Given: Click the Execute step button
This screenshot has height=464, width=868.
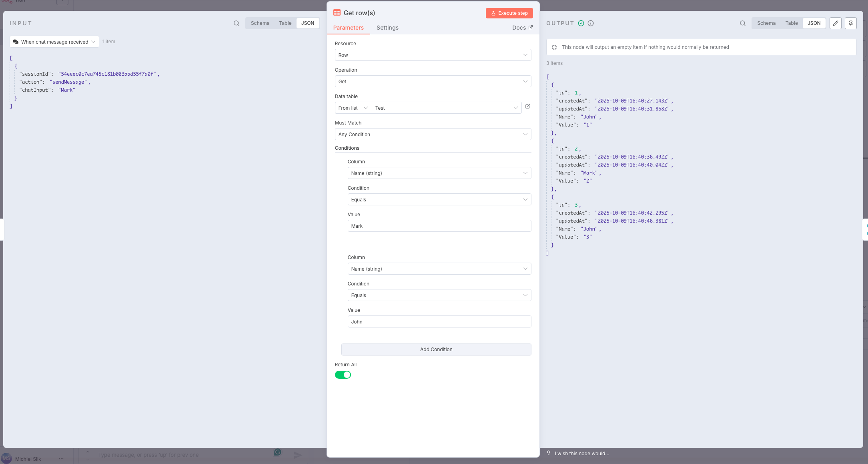Looking at the screenshot, I should (509, 13).
